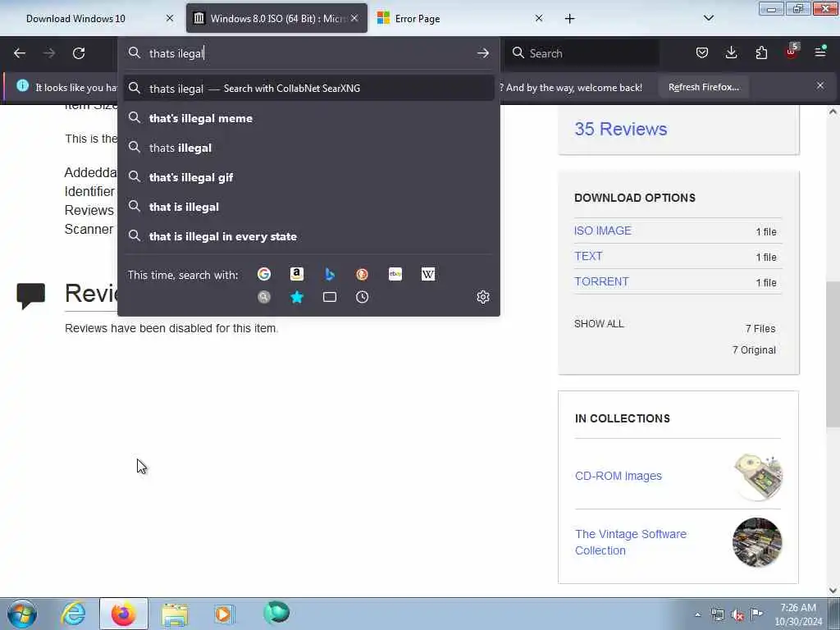Open Windows Media Player from taskbar
The image size is (840, 630).
(225, 614)
